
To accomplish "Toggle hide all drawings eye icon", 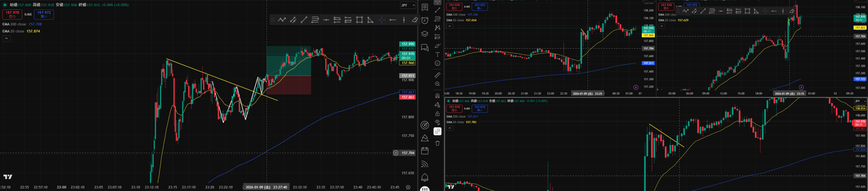I will pos(437,122).
